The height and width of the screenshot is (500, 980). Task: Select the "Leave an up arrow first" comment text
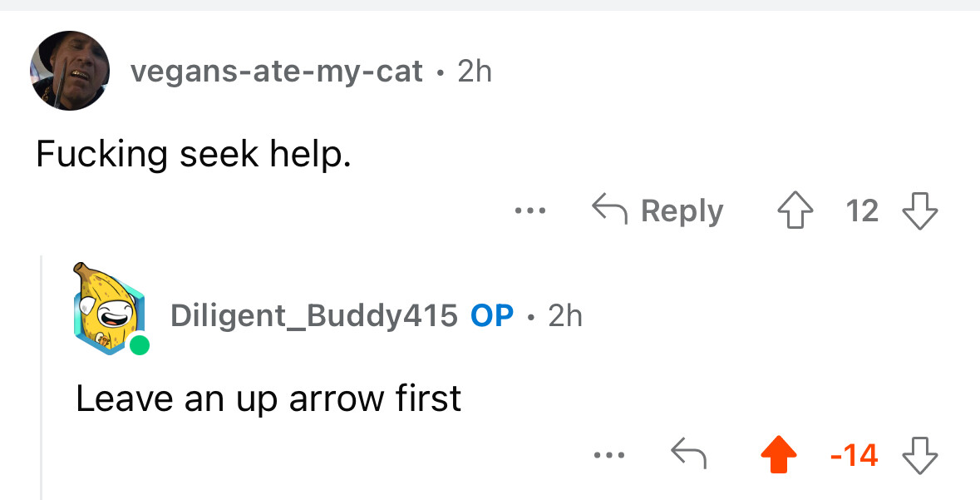[x=268, y=399]
